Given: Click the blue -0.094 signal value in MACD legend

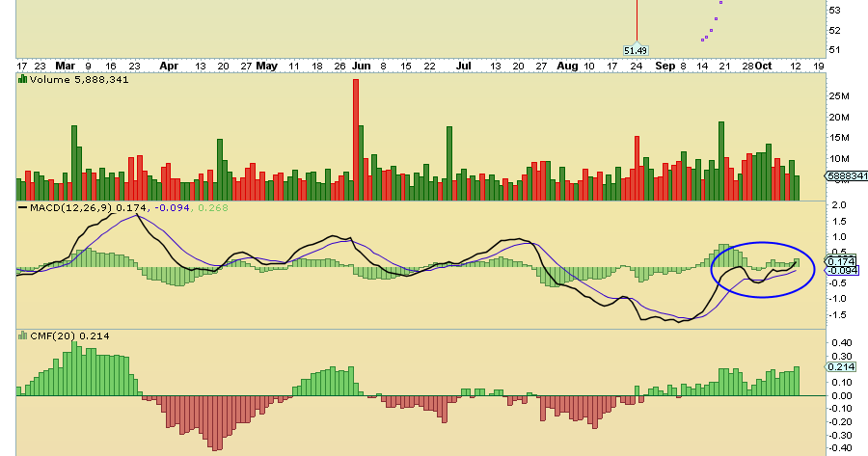Looking at the screenshot, I should click(x=173, y=207).
